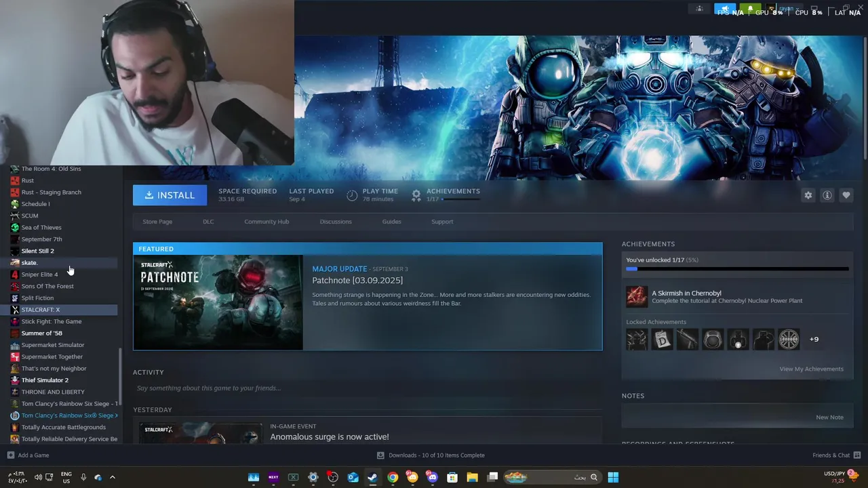This screenshot has height=488, width=868.
Task: Click the Add a Game plus icon
Action: coord(10,455)
